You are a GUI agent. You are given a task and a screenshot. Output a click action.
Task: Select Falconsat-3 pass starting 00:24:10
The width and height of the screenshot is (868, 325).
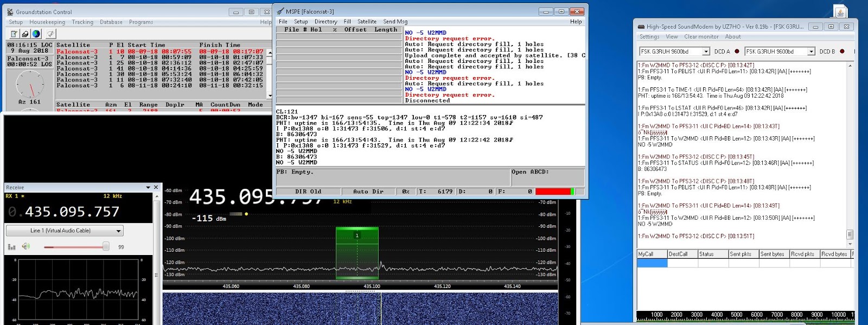pyautogui.click(x=160, y=85)
